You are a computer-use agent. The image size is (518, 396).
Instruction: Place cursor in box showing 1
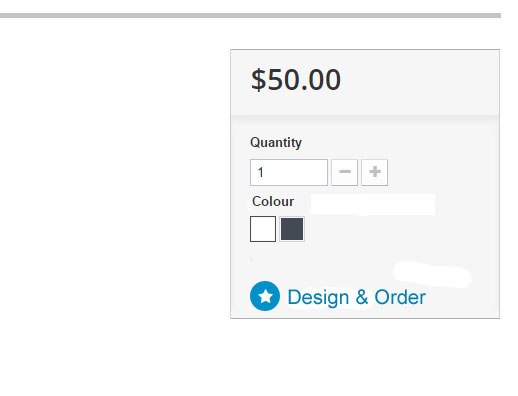point(289,172)
